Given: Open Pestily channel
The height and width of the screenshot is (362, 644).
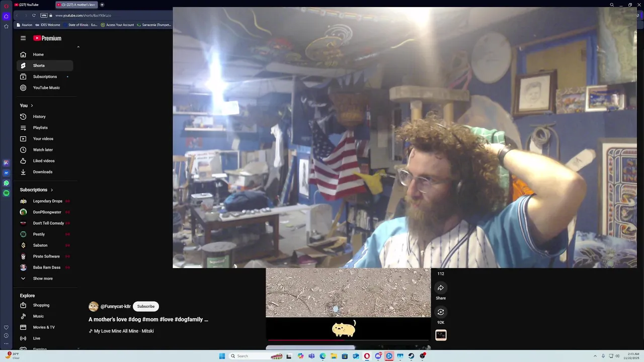Looking at the screenshot, I should coord(45,234).
